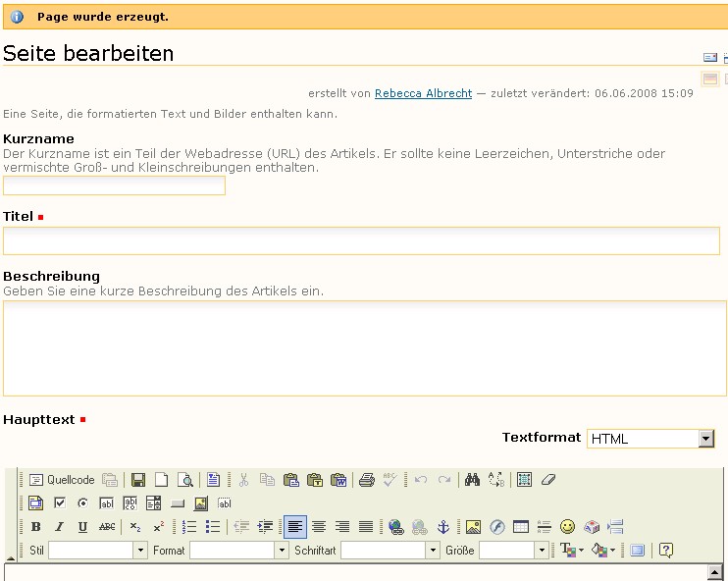728x581 pixels.
Task: Insert hidden field icon
Action: [x=225, y=502]
